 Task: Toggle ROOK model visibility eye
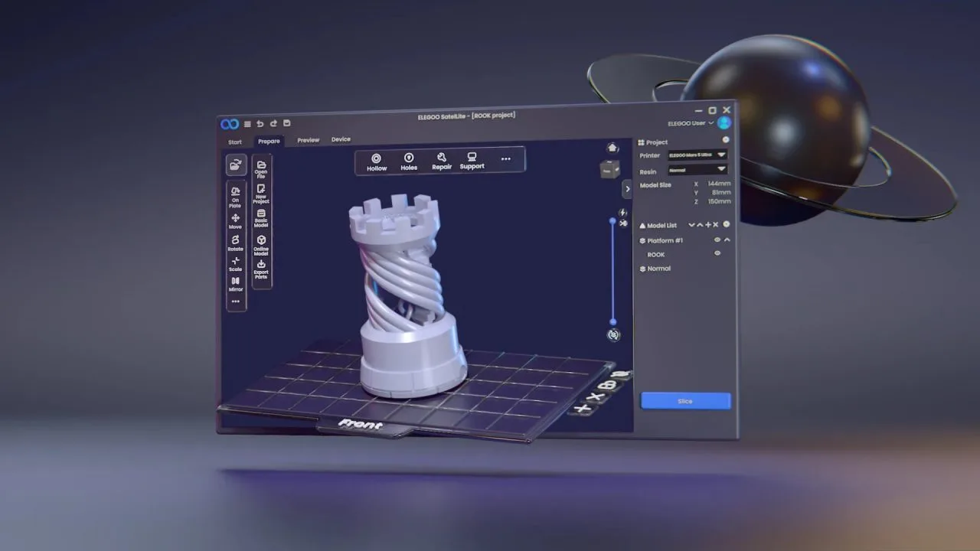click(x=717, y=253)
